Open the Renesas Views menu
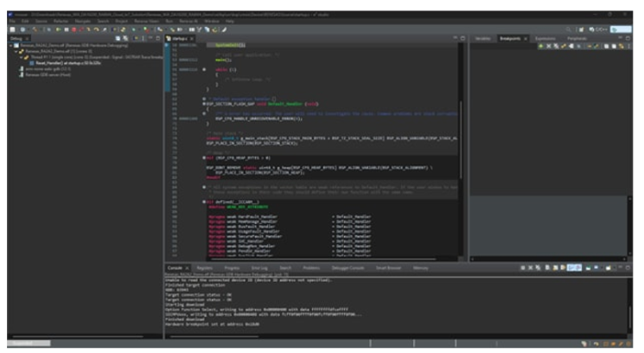 coord(147,21)
